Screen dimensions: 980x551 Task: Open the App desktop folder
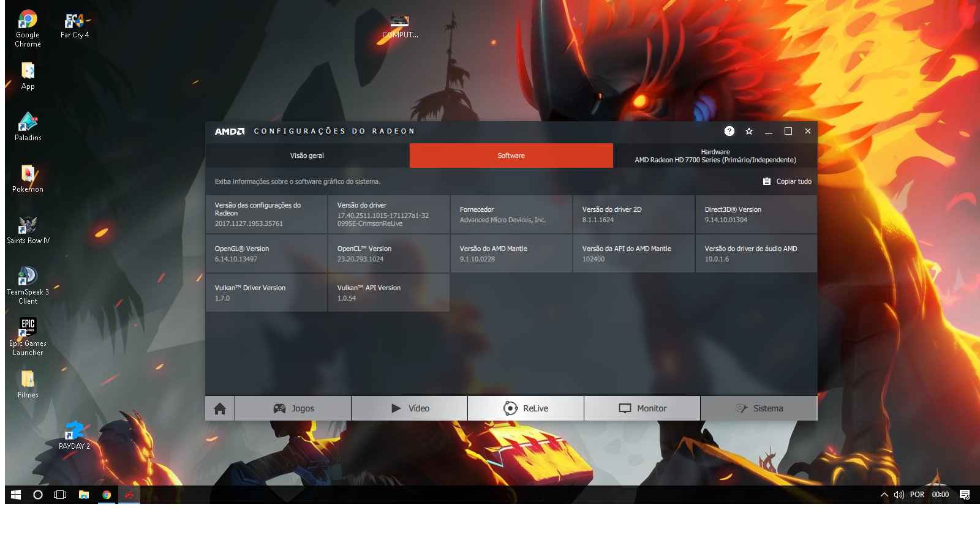click(x=28, y=75)
